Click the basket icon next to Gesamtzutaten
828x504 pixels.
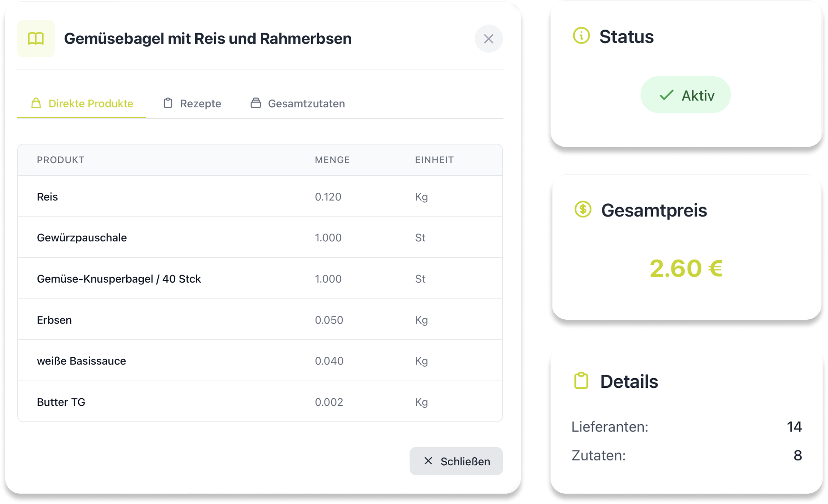pos(256,103)
